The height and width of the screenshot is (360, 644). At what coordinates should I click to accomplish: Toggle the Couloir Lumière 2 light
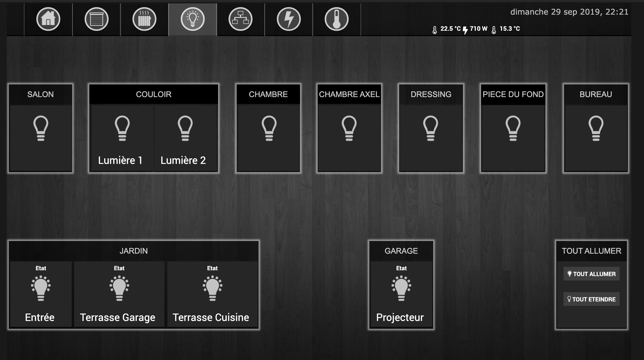click(184, 128)
